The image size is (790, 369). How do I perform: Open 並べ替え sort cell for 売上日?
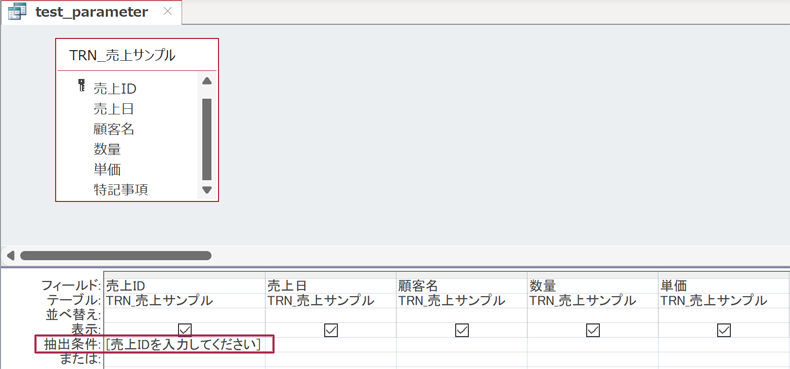click(331, 316)
